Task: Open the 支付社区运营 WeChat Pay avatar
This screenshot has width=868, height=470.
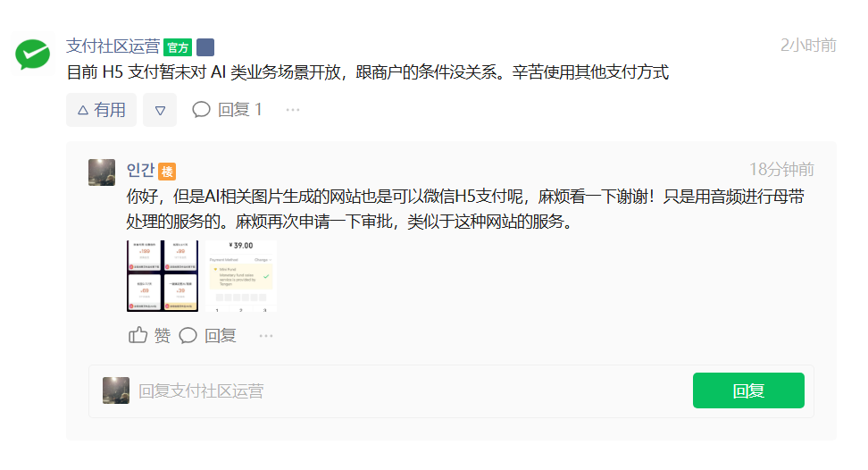Action: [32, 55]
